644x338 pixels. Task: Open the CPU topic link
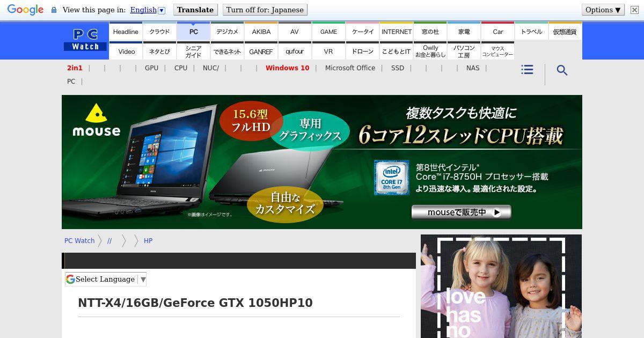[x=181, y=68]
